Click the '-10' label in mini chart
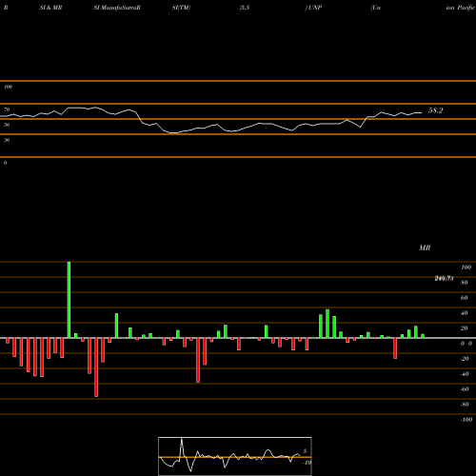The width and height of the screenshot is (476, 476). click(307, 463)
